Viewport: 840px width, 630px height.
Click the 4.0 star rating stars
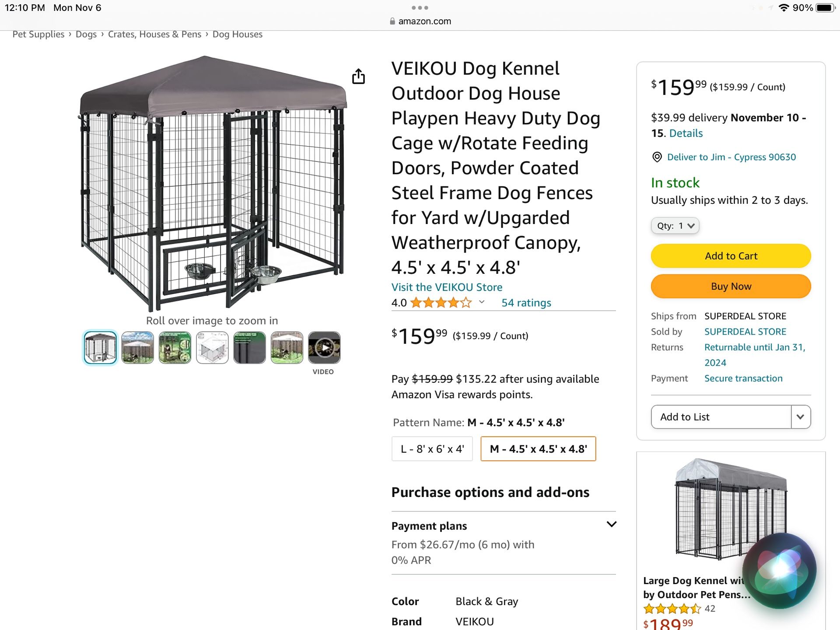coord(442,302)
